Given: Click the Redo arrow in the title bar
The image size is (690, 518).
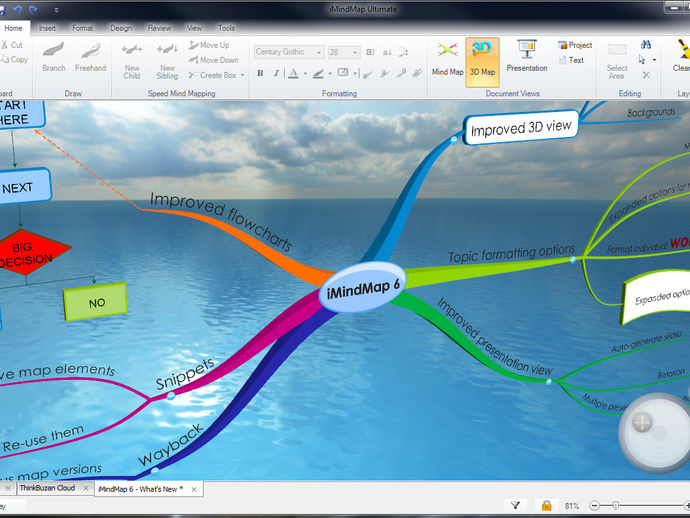Looking at the screenshot, I should [33, 9].
